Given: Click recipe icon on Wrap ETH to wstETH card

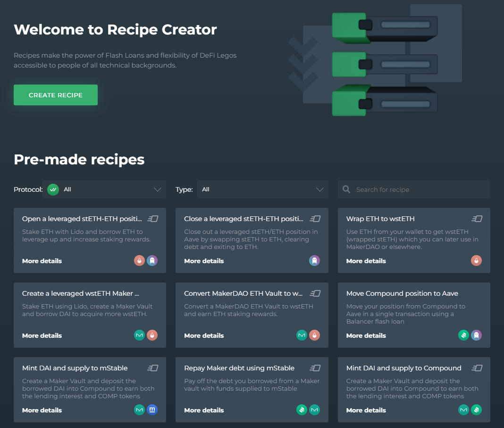Looking at the screenshot, I should 477,219.
